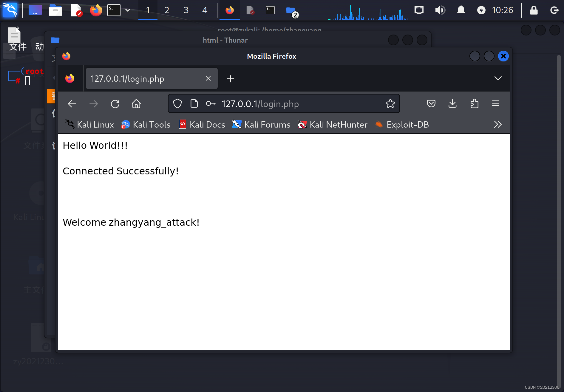Open the Kali Tools bookmark
The width and height of the screenshot is (564, 392).
click(x=146, y=125)
